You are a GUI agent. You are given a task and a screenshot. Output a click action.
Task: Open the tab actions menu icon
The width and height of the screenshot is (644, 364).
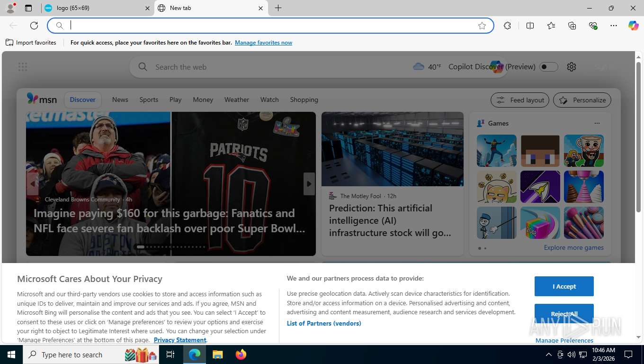pos(28,8)
